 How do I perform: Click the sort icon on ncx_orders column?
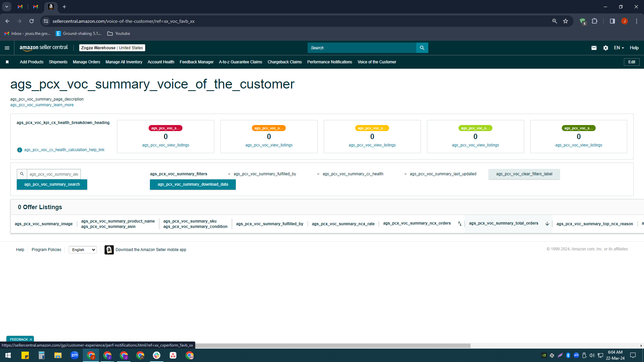460,224
